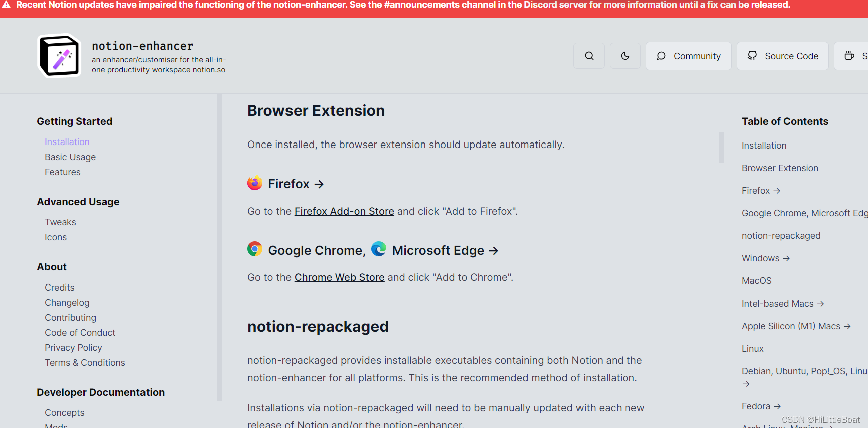Follow the Firefox Add-on Store link

344,211
